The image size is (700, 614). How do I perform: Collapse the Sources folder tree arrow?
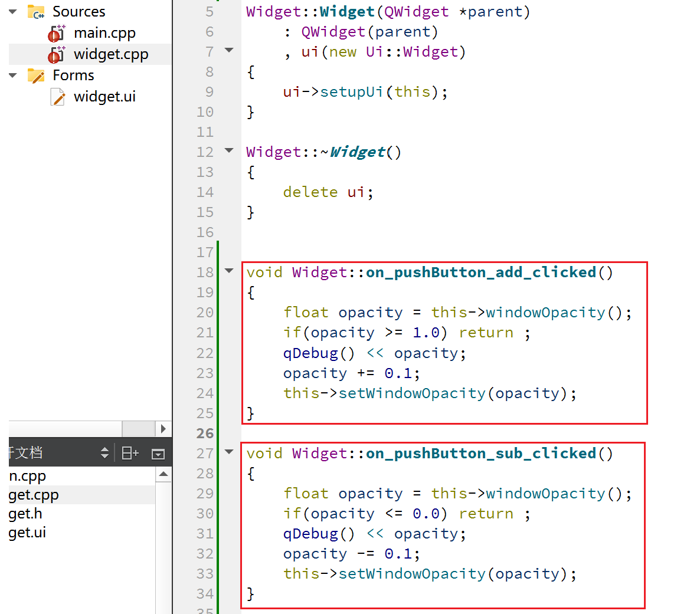tap(13, 12)
